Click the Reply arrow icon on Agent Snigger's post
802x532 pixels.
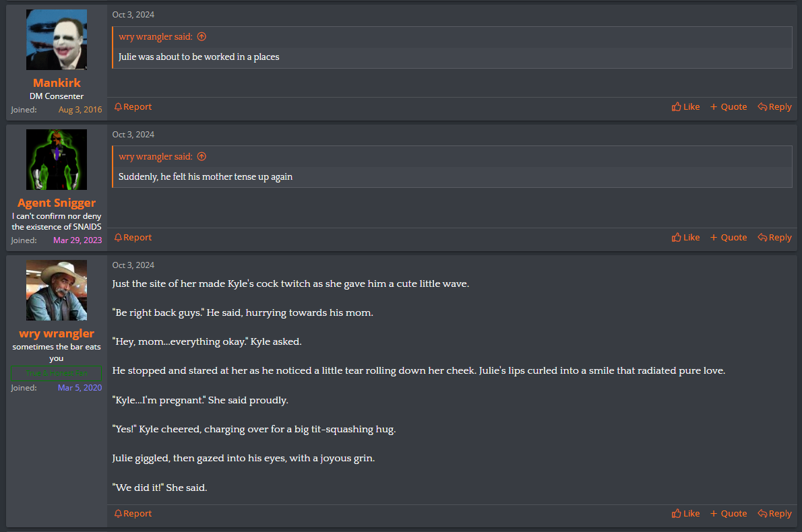click(762, 238)
